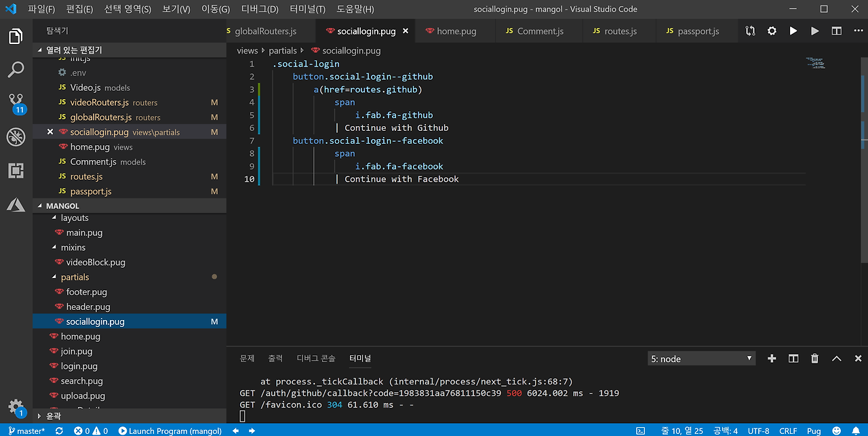Screen dimensions: 868x436
Task: Switch to the globalRouters.js tab
Action: point(267,31)
